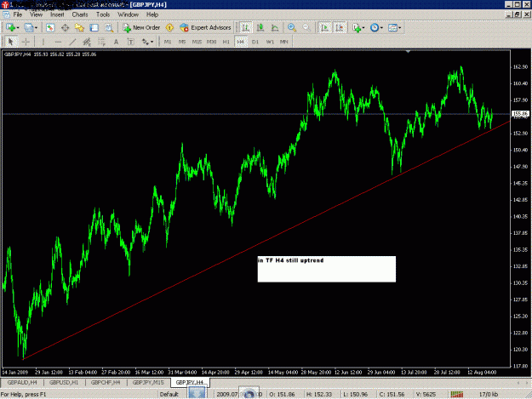
Task: Toggle chart shift from right border
Action: pos(340,27)
